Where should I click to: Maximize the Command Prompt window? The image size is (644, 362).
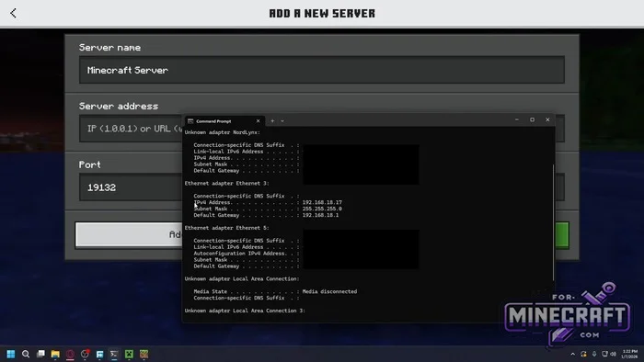[532, 119]
